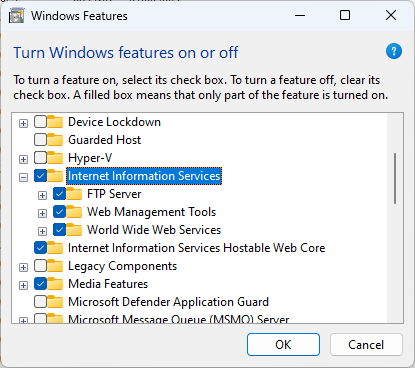Viewport: 415px width, 368px height.
Task: Collapse the Internet Information Services node
Action: (23, 177)
